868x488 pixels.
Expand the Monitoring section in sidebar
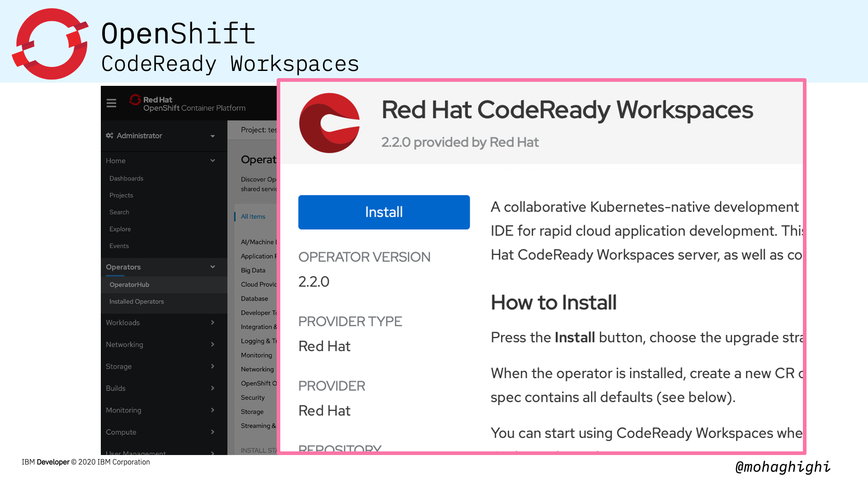(x=164, y=410)
